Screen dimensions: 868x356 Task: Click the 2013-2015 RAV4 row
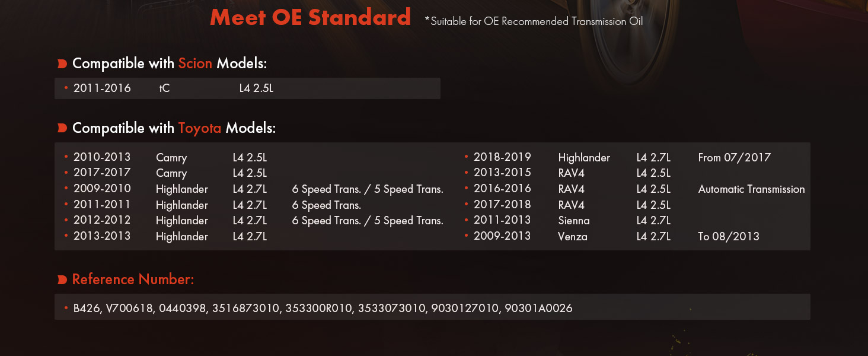(x=568, y=173)
